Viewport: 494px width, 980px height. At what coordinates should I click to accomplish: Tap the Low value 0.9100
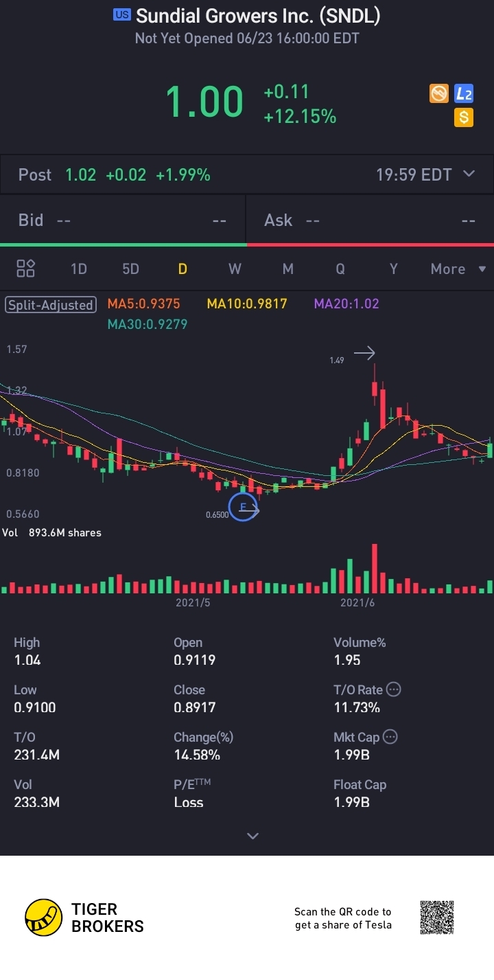coord(35,707)
